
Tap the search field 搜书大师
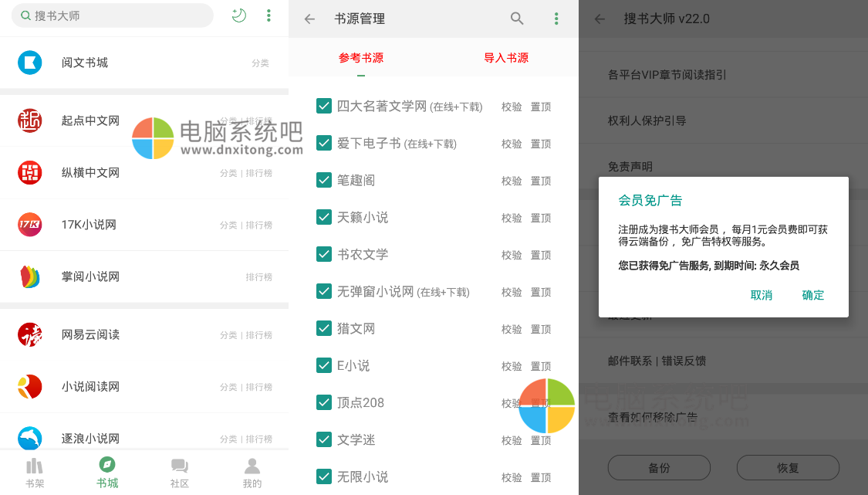pos(113,15)
